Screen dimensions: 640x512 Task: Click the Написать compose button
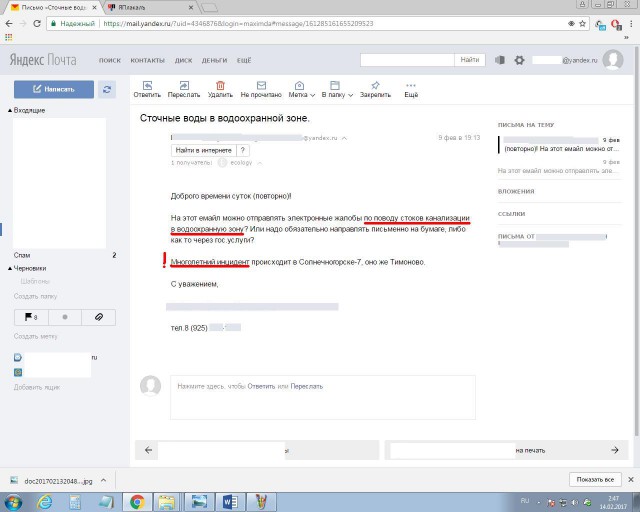tap(54, 89)
